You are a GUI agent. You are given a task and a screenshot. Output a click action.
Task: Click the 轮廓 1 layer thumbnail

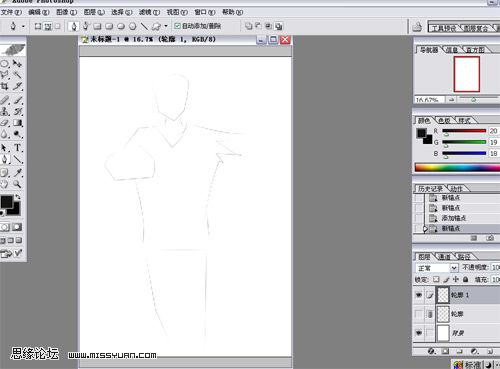click(x=443, y=295)
